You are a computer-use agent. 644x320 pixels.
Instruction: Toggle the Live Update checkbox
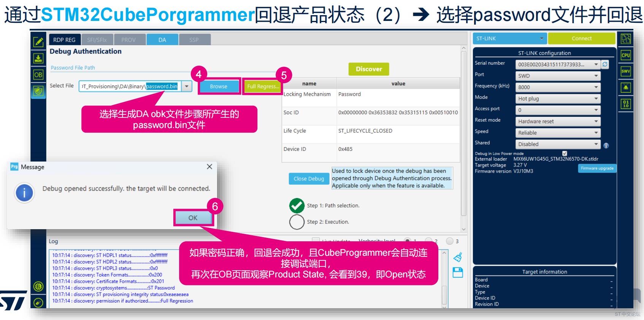(316, 241)
